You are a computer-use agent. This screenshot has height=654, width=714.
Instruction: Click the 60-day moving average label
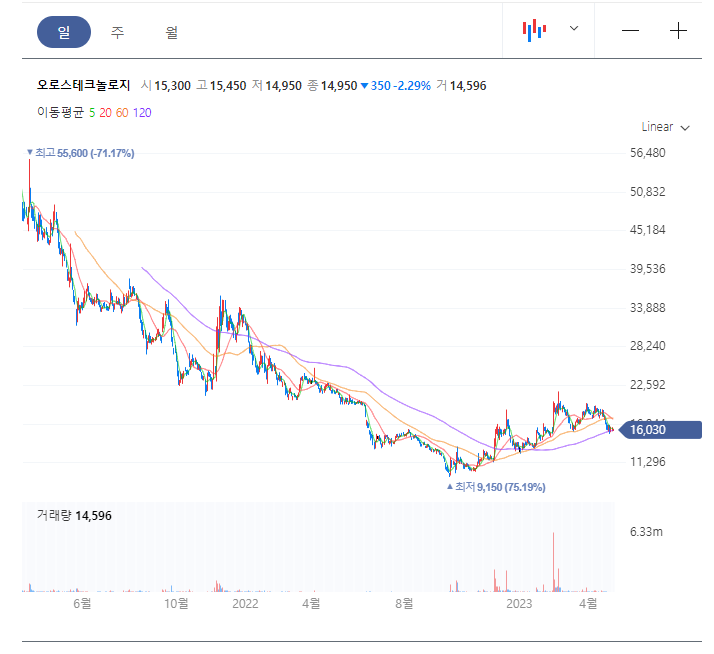click(x=122, y=112)
